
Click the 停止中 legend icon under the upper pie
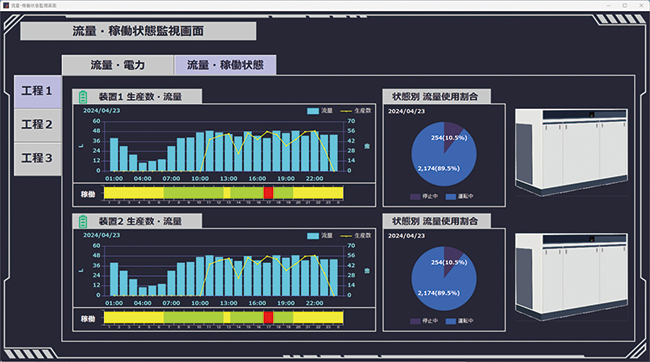pyautogui.click(x=415, y=197)
